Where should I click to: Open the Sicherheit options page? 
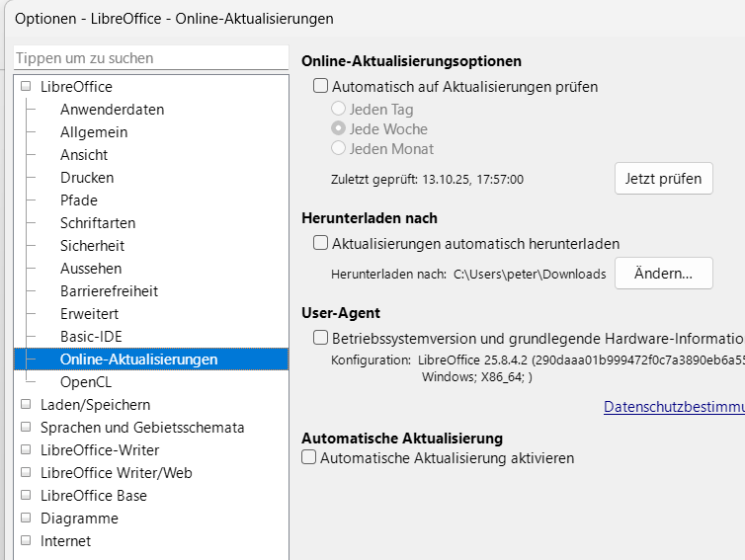point(92,246)
